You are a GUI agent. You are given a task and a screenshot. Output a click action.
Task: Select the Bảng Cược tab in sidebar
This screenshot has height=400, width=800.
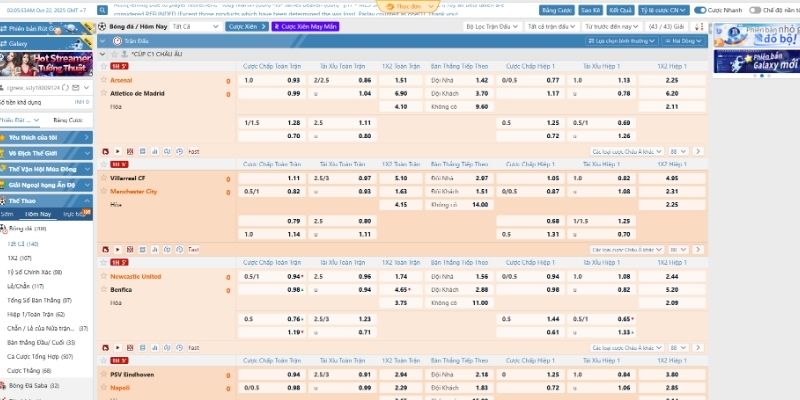click(x=68, y=119)
